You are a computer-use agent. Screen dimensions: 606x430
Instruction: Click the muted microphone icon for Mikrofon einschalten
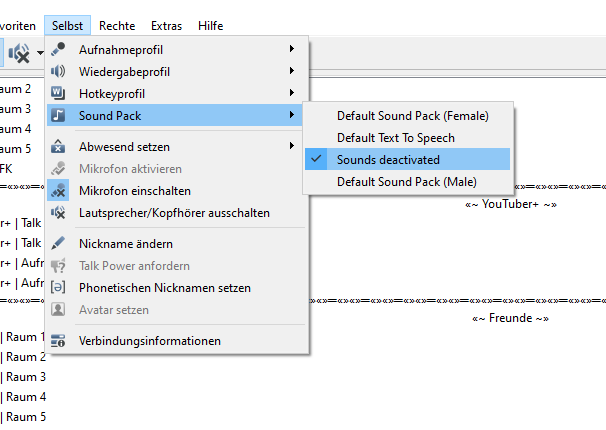tap(58, 190)
